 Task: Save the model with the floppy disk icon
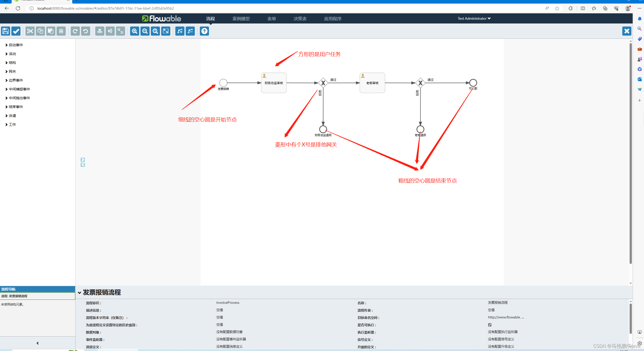pyautogui.click(x=6, y=31)
